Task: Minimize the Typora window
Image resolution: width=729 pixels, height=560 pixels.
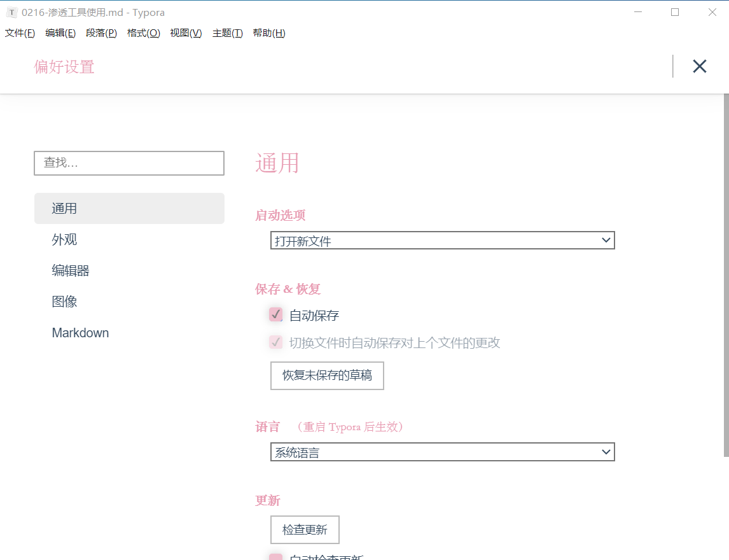Action: [x=638, y=12]
